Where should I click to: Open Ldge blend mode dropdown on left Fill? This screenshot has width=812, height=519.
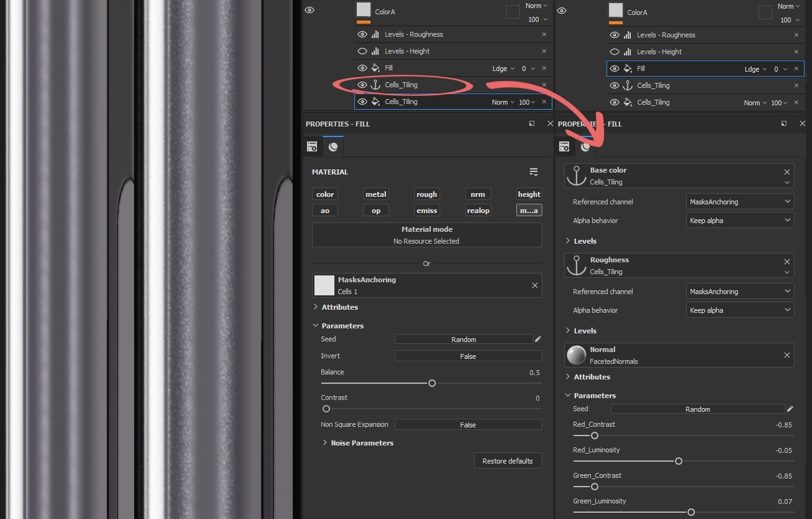click(504, 69)
